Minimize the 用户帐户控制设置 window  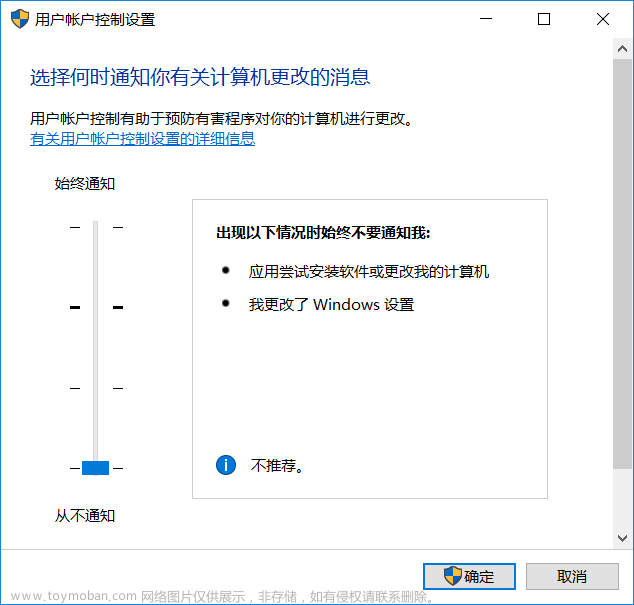pos(486,19)
